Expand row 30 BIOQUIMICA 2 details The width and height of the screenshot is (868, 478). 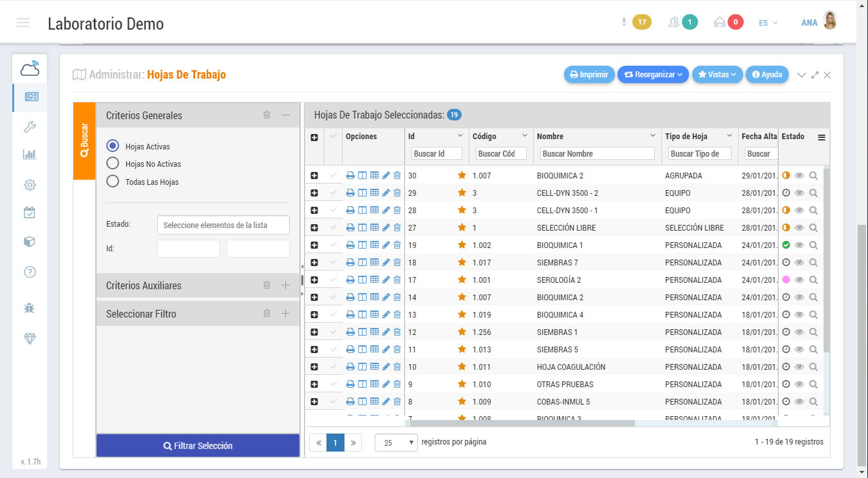[x=314, y=175]
